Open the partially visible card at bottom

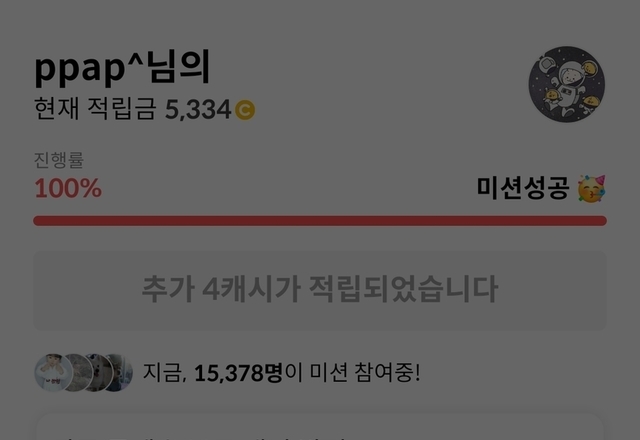(320, 427)
